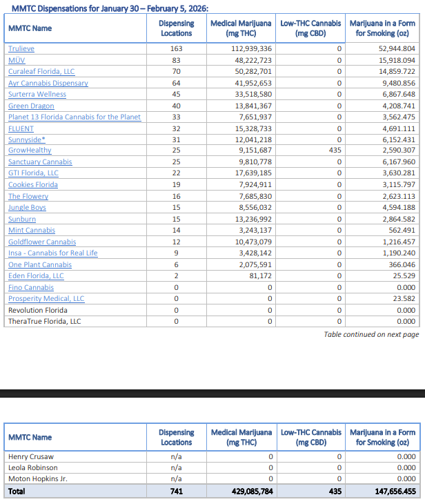Open the GrowHealthy link

tap(30, 151)
